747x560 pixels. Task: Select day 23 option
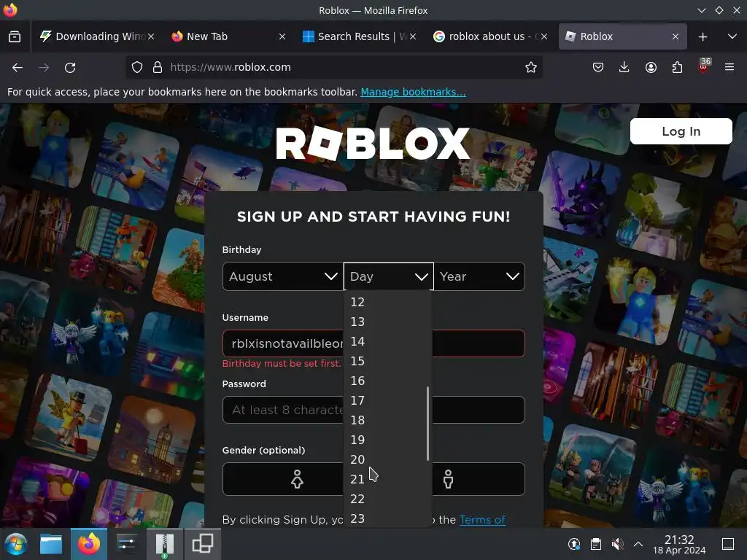click(x=387, y=518)
